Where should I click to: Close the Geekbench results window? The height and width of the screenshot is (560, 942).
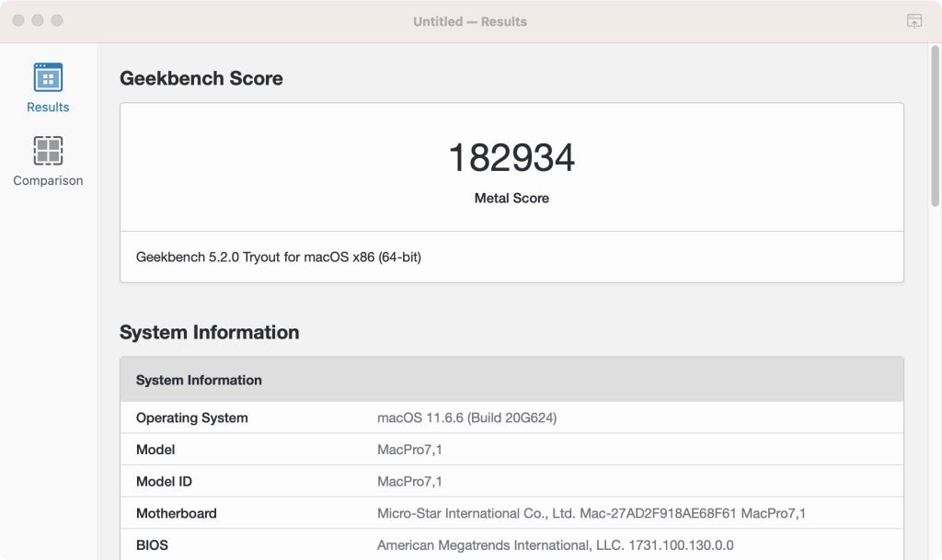[x=18, y=20]
